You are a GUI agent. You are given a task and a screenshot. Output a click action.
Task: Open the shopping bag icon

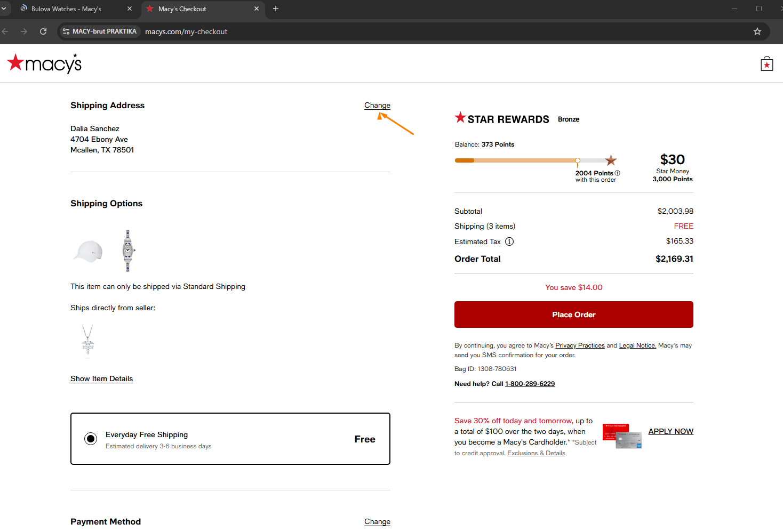point(766,64)
